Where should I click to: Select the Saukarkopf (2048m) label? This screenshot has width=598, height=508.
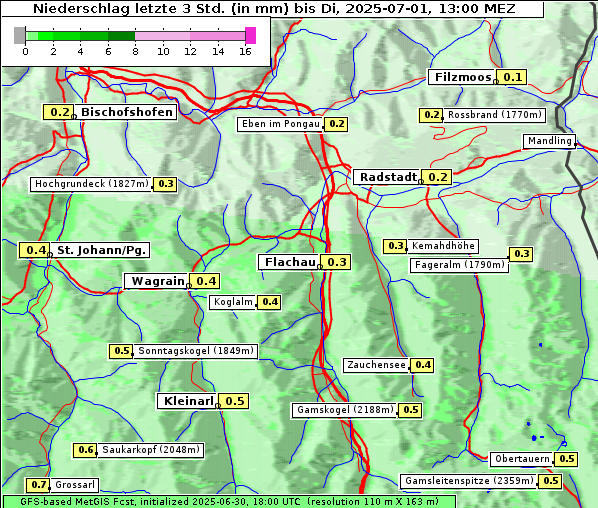151,450
